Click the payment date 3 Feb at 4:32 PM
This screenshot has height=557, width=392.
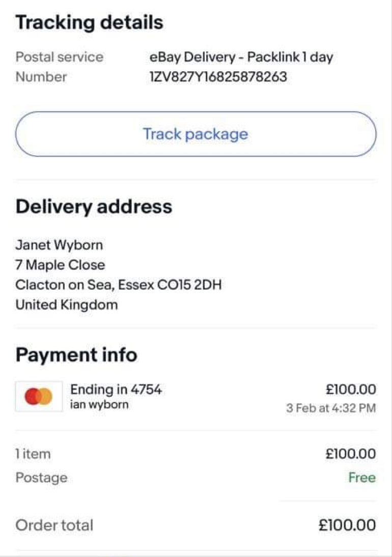pos(331,408)
